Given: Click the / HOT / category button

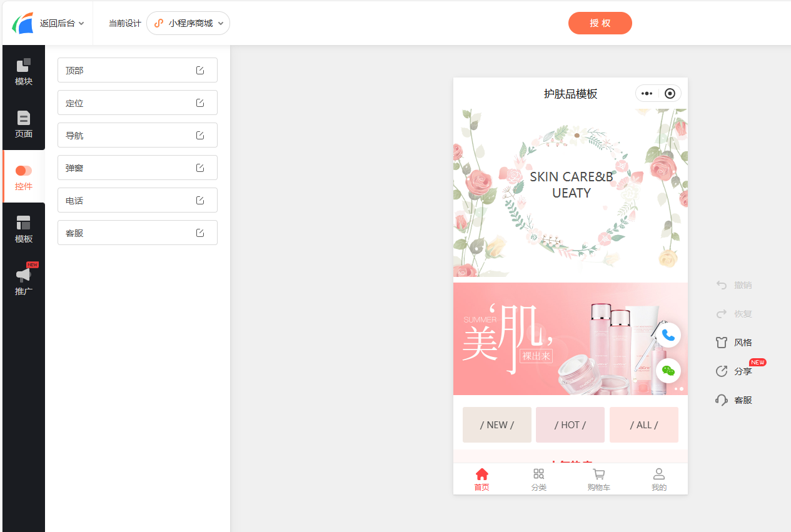Looking at the screenshot, I should pyautogui.click(x=570, y=424).
